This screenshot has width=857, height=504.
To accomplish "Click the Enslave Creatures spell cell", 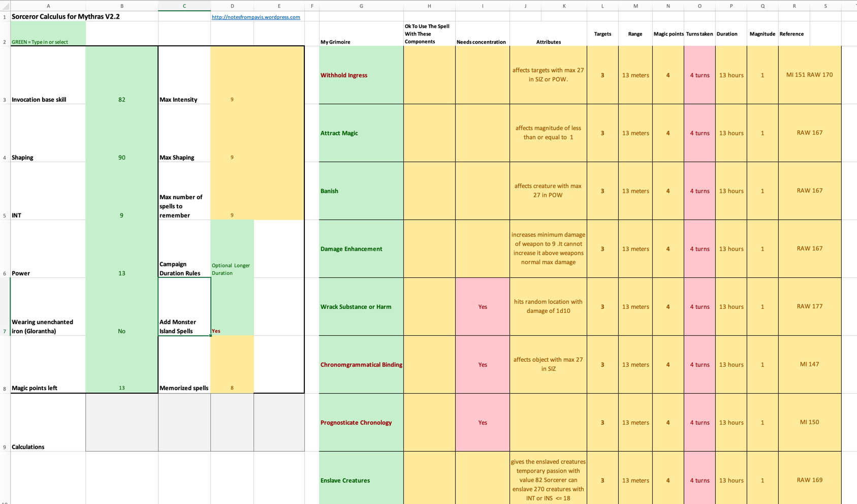I will tap(361, 480).
